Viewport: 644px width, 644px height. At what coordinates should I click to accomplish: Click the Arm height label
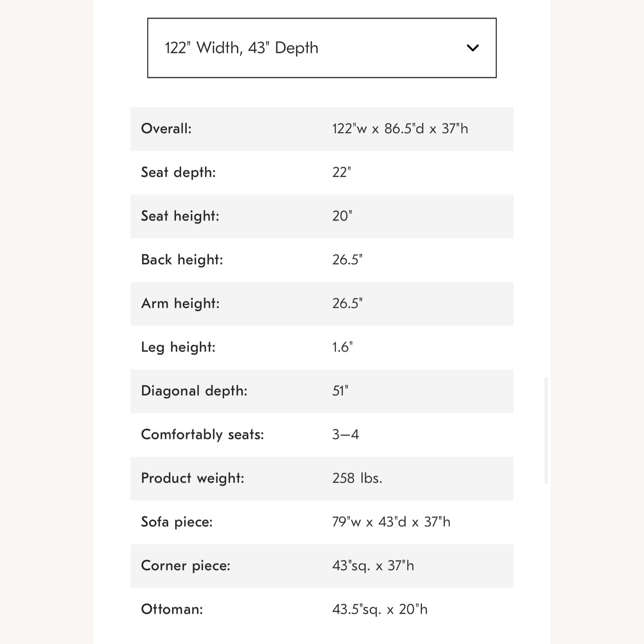point(180,303)
